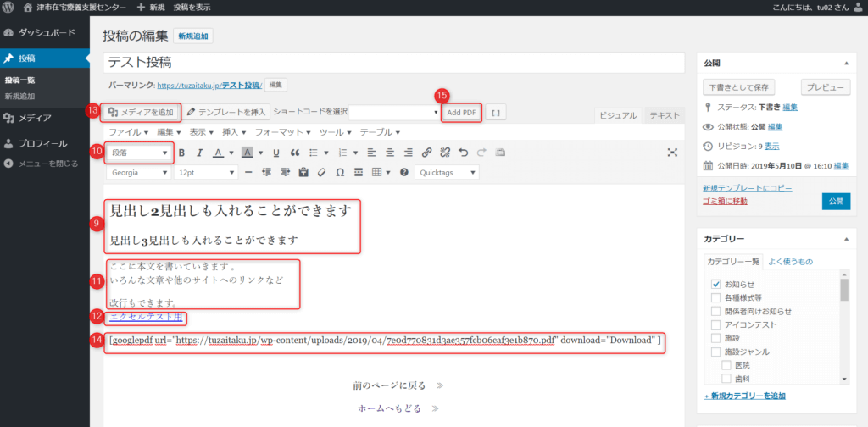Open the editor help question mark icon
Screen dimensions: 868x427
click(x=404, y=173)
